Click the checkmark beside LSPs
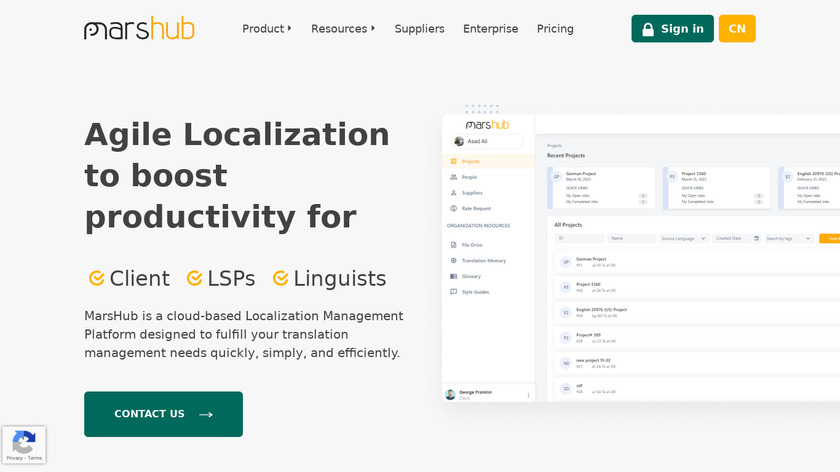Screen dimensions: 840x472 (x=195, y=278)
